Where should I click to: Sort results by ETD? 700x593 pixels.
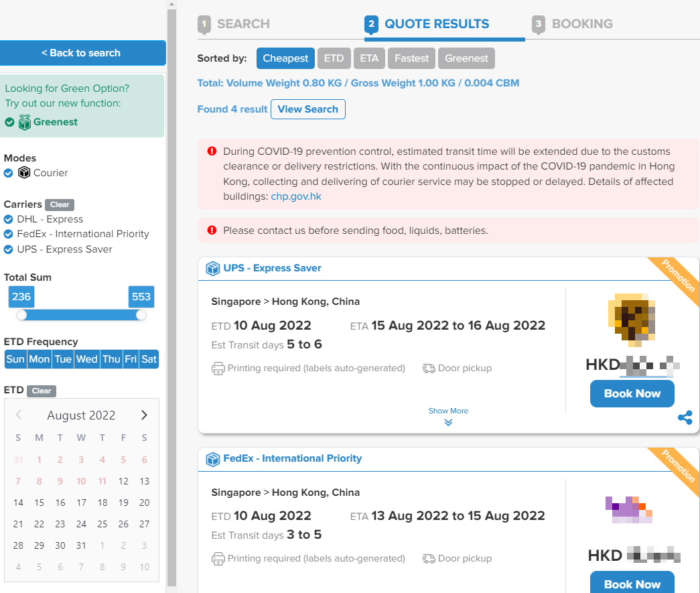pos(334,58)
